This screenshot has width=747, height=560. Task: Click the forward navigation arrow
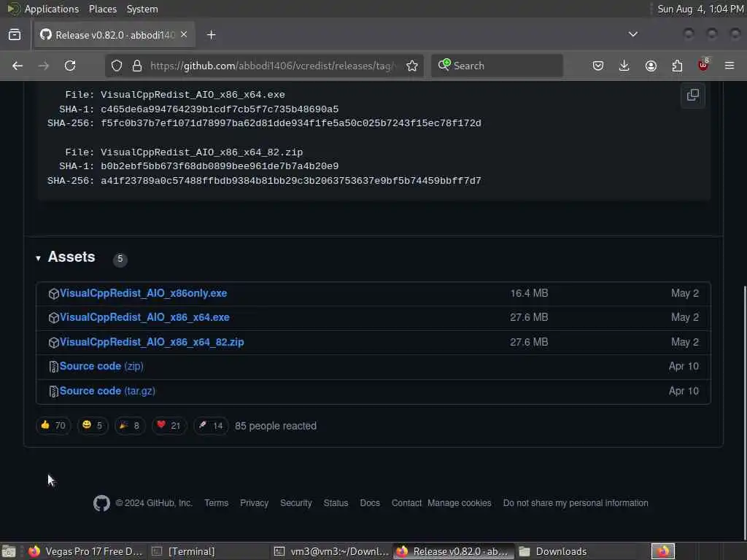[43, 66]
